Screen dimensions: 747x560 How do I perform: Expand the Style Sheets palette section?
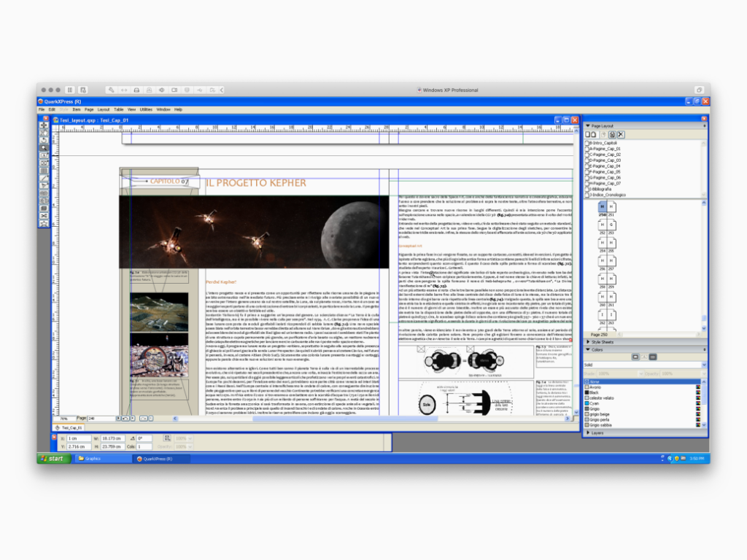(x=588, y=343)
